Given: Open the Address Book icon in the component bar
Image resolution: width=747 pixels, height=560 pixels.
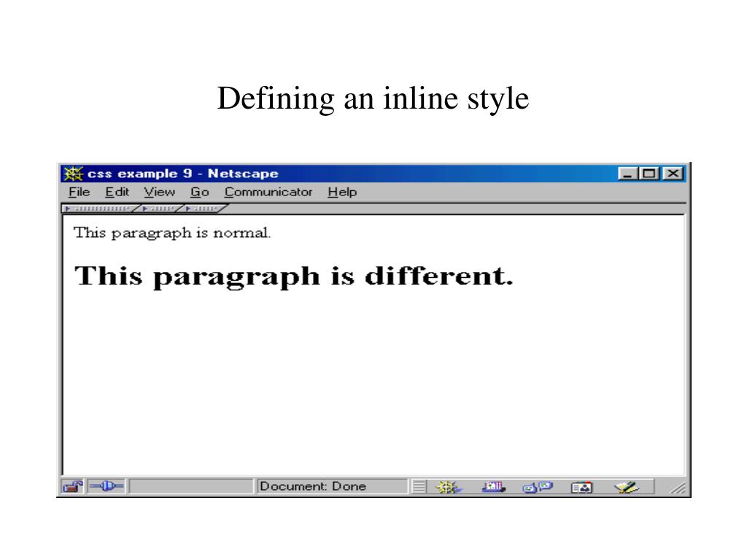Looking at the screenshot, I should tap(581, 488).
